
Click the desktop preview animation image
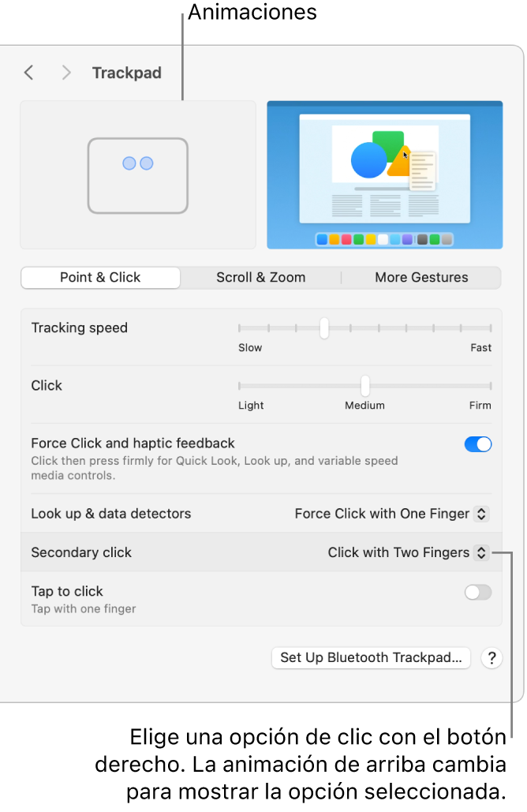tap(384, 175)
